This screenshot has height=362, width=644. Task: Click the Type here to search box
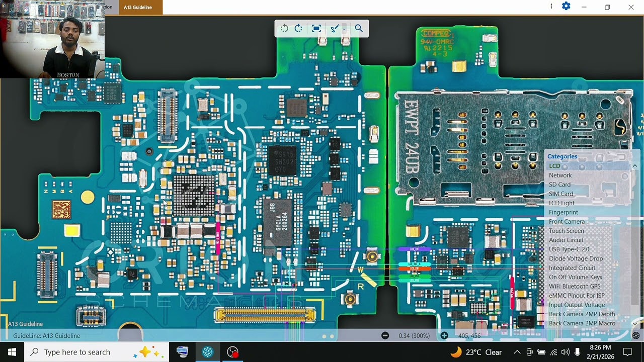(97, 352)
